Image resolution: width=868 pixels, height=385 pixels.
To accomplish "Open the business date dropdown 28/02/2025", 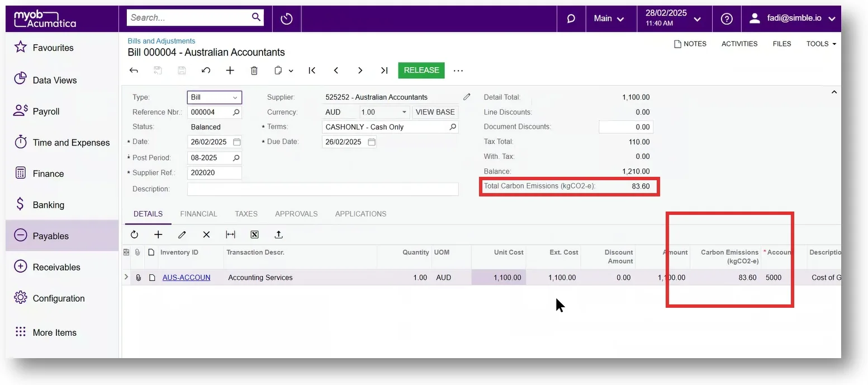I will (x=673, y=18).
